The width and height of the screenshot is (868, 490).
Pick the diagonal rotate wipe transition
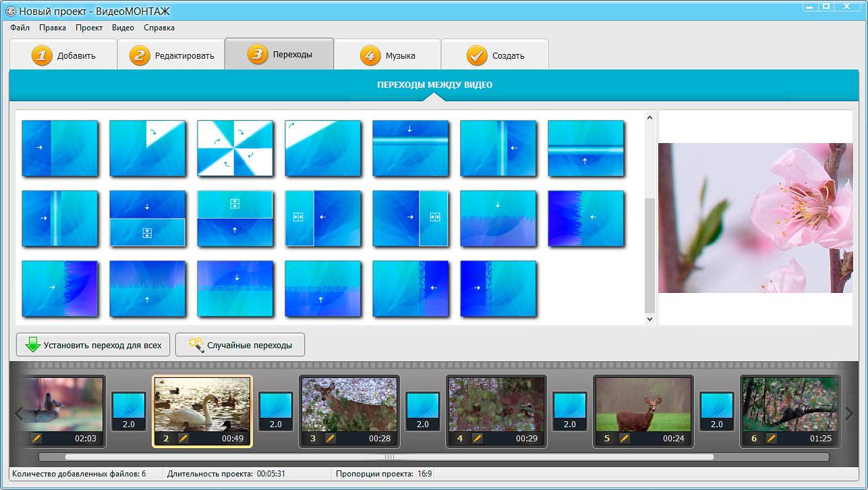[323, 148]
